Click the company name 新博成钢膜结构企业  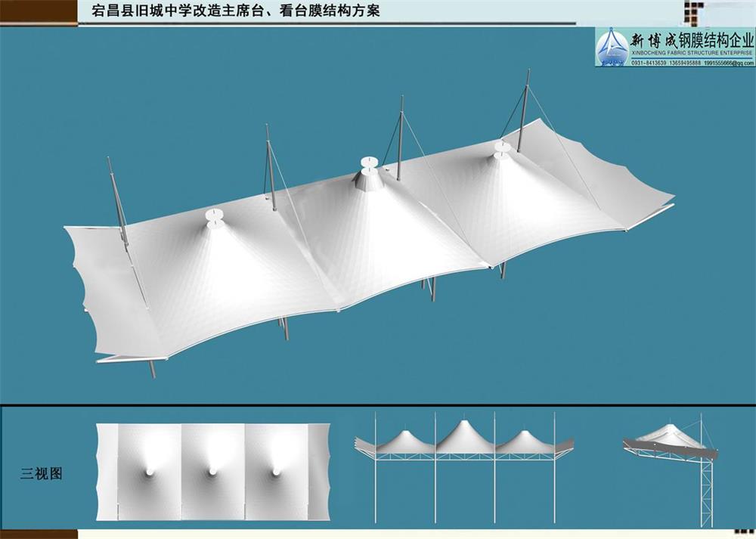pyautogui.click(x=692, y=39)
